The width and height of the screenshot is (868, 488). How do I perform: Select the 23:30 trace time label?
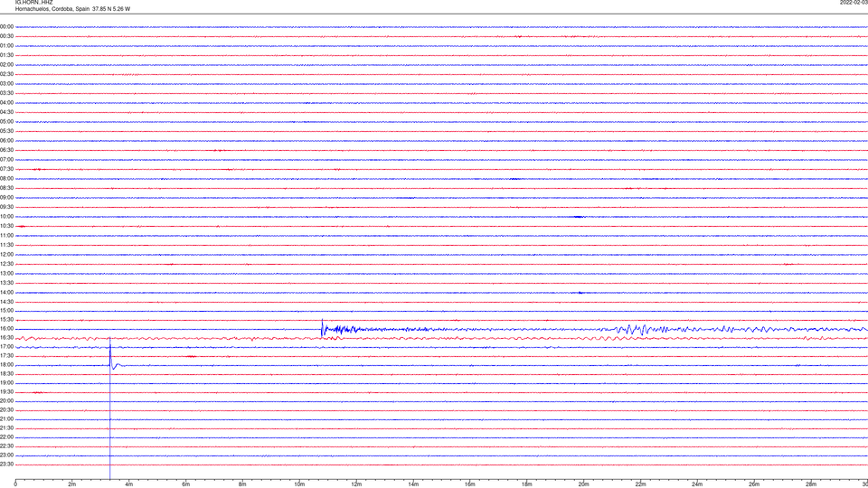[6, 465]
